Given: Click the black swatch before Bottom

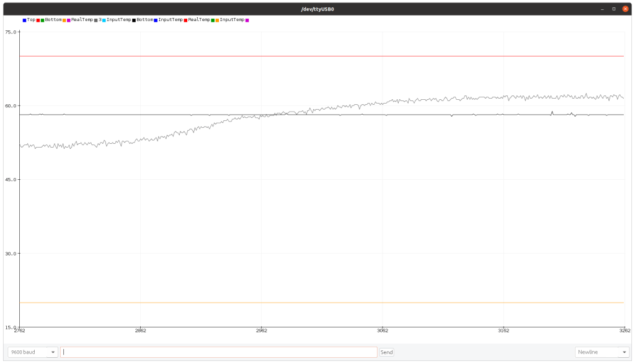Looking at the screenshot, I should coord(134,20).
